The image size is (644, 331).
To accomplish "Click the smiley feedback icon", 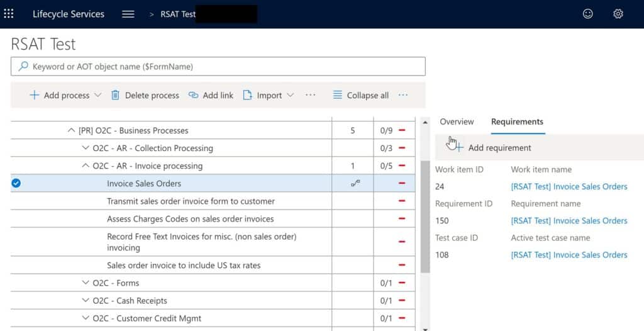I will coord(588,14).
